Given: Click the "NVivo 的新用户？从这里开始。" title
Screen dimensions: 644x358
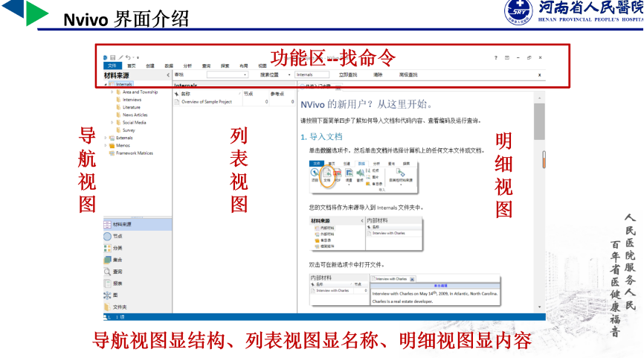Looking at the screenshot, I should coord(367,104).
